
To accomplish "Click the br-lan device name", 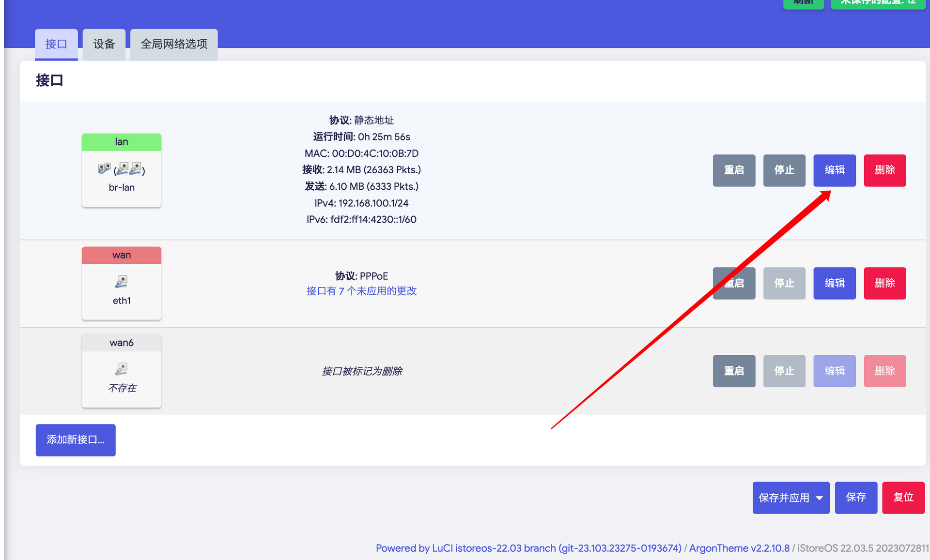I will coord(122,187).
